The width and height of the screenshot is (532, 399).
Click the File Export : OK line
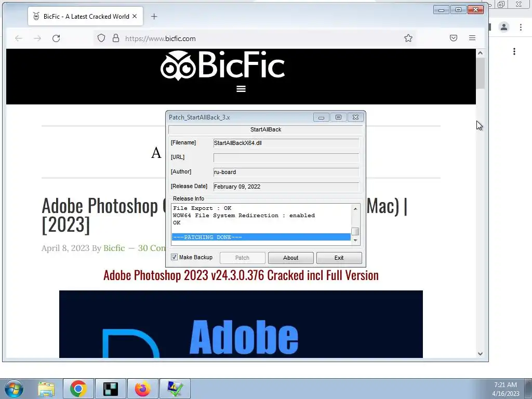(x=202, y=208)
